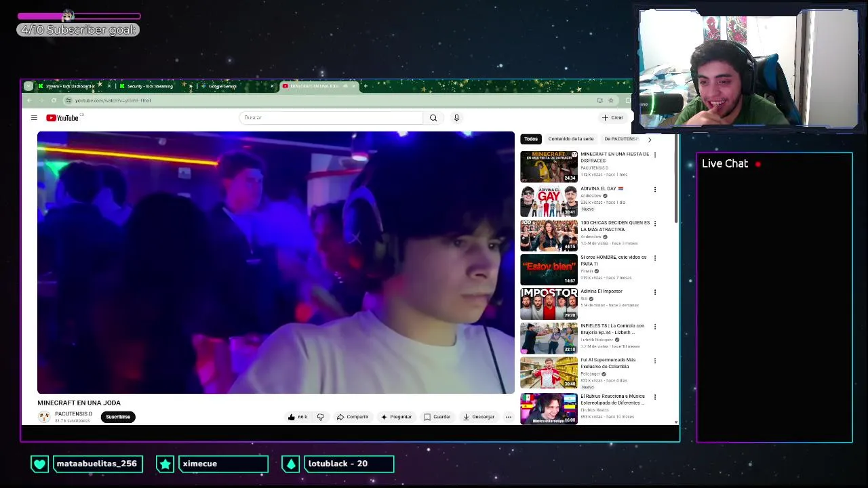
Task: Open options for INFIELES T8 video
Action: (655, 327)
